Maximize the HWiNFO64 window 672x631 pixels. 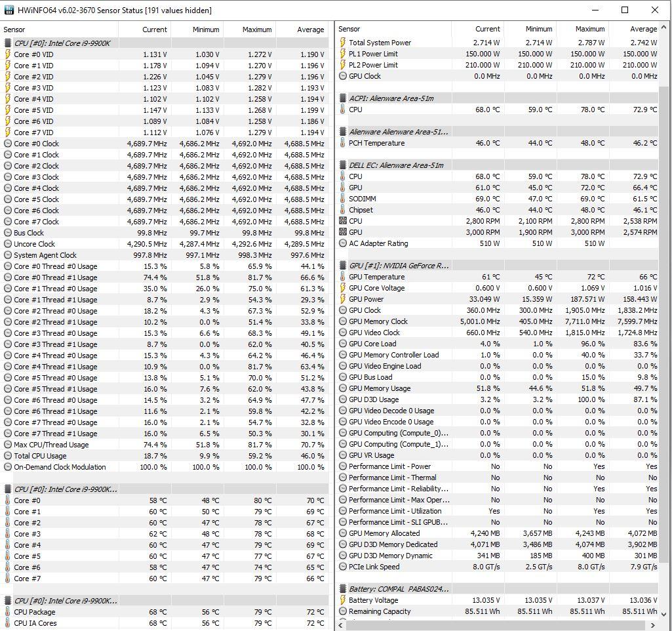625,10
